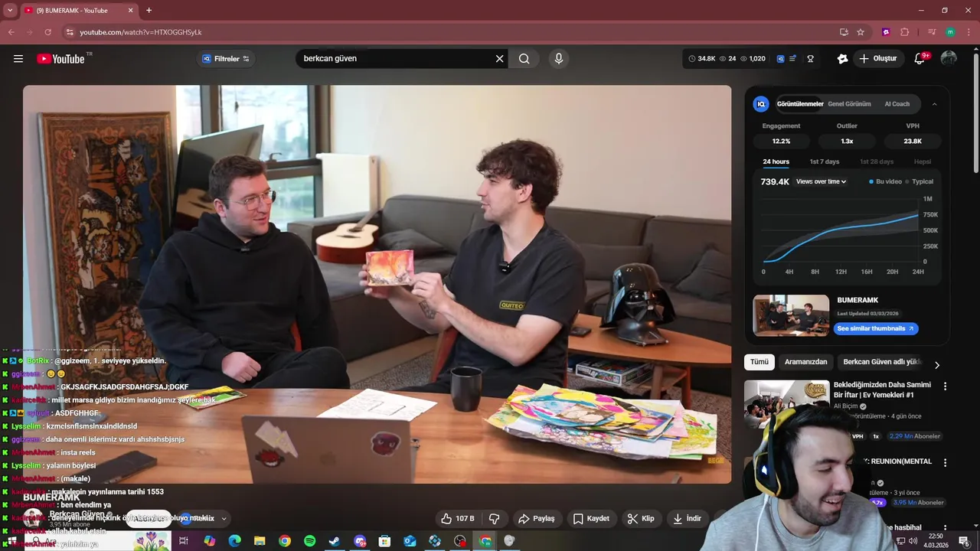The image size is (980, 551).
Task: Start voice search with the microphone icon
Action: tap(558, 58)
